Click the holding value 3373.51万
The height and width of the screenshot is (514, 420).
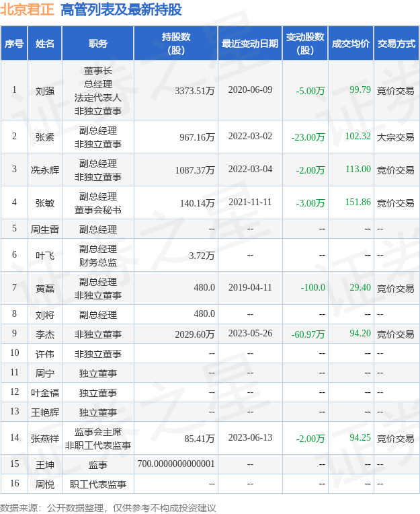tap(194, 91)
